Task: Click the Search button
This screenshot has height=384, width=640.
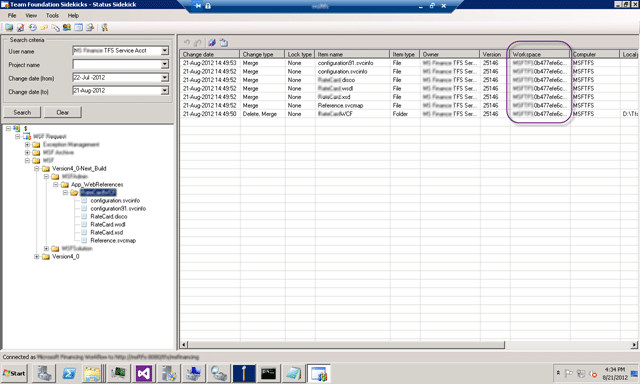Action: 22,112
